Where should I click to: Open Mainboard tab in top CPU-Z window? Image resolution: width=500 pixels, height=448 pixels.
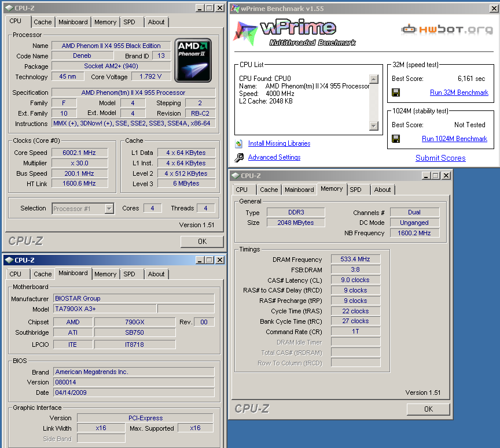(73, 22)
